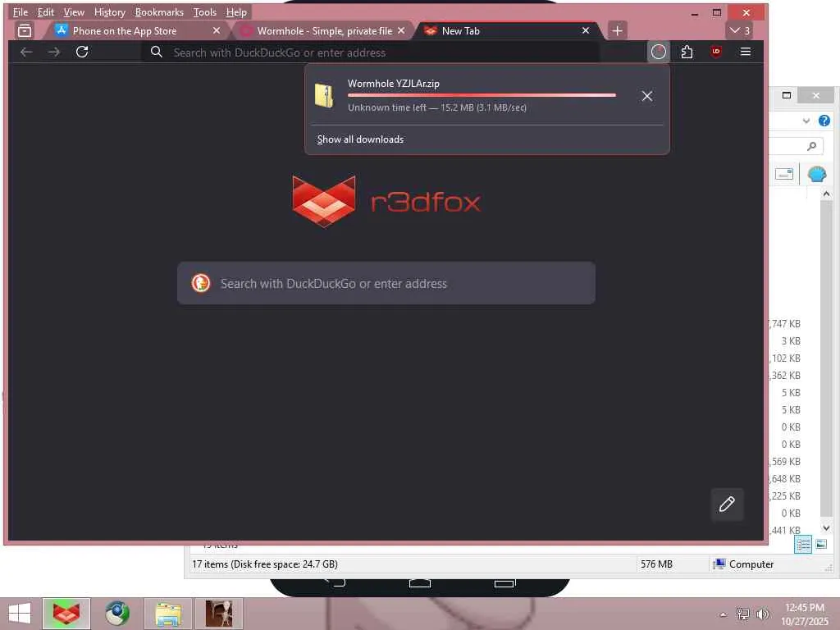Open the Bookmarks menu
This screenshot has height=630, width=840.
pos(159,11)
